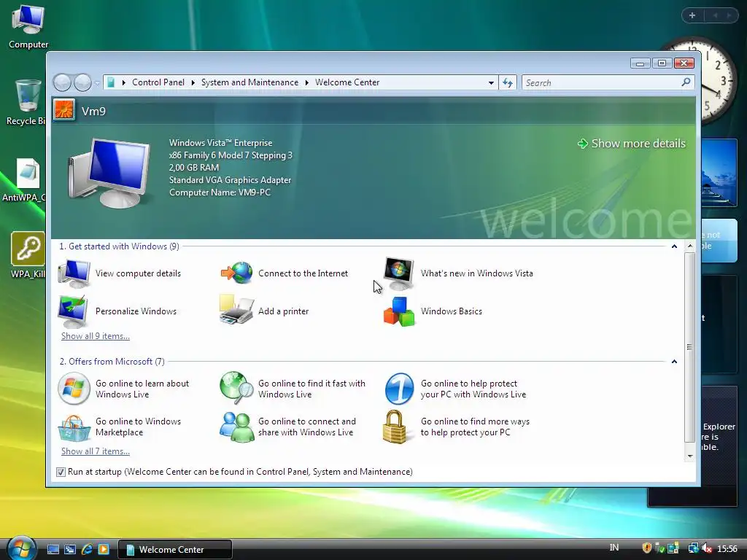This screenshot has height=560, width=747.
Task: Click Welcome Center taskbar button
Action: 174,549
